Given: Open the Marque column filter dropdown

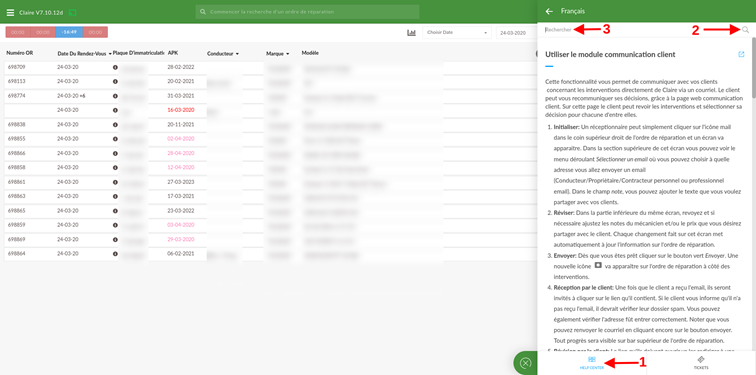Looking at the screenshot, I should pos(287,54).
